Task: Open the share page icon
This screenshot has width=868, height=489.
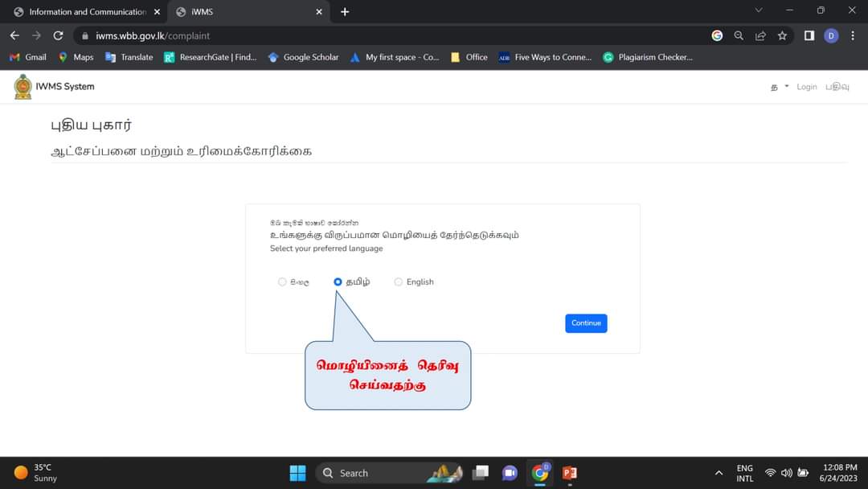Action: [760, 35]
